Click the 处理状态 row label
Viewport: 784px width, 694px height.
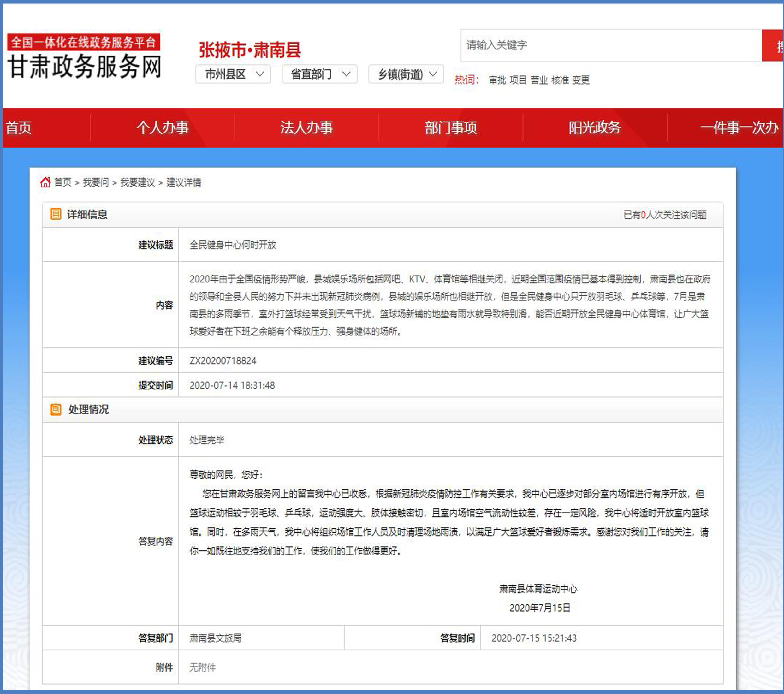(x=156, y=440)
